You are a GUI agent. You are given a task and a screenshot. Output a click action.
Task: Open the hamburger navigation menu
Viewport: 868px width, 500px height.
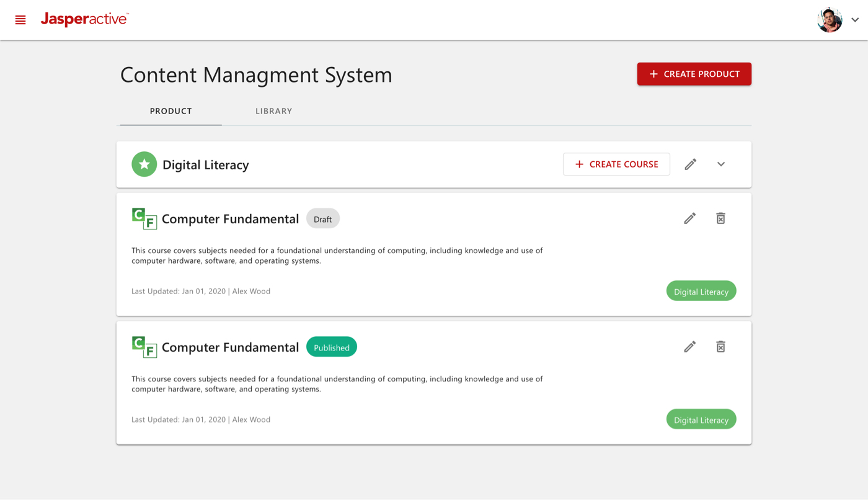pos(20,20)
